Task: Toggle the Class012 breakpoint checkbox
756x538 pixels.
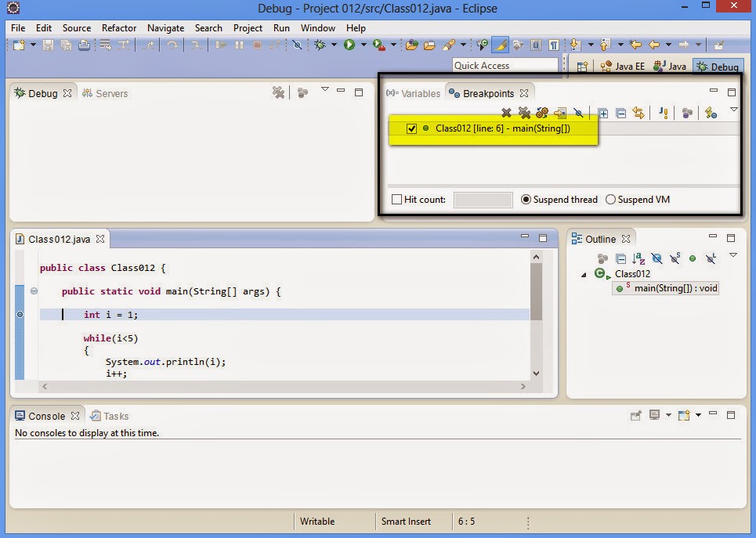Action: tap(410, 128)
